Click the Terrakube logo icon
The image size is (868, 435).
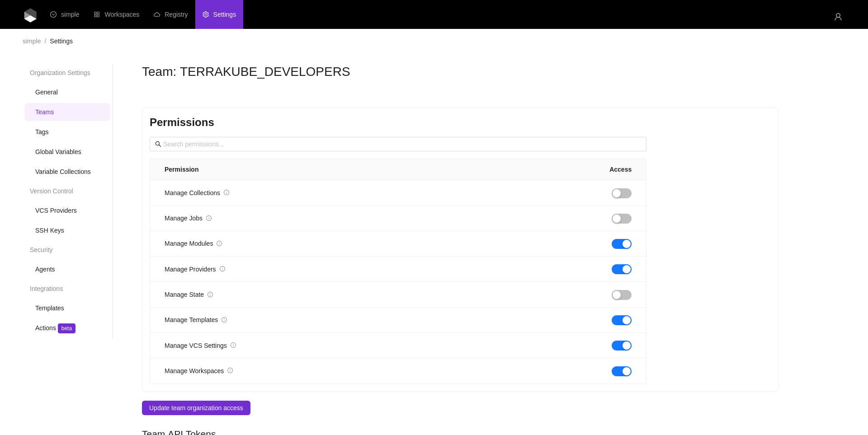[x=30, y=15]
